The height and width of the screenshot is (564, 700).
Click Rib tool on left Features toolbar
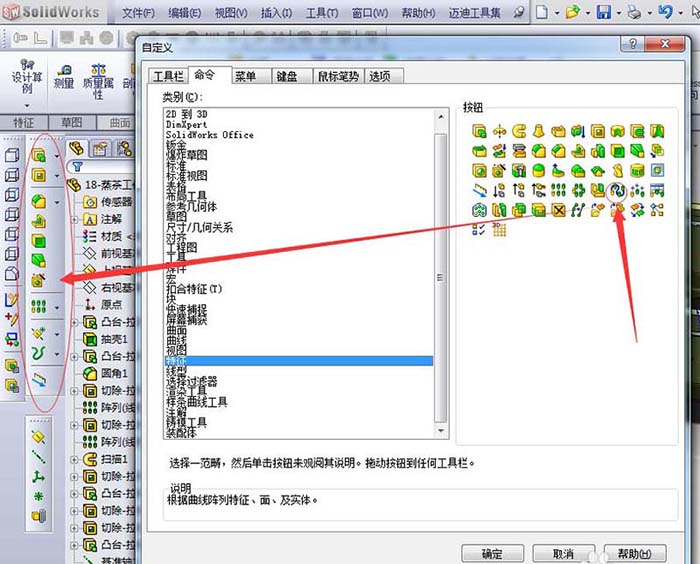[x=39, y=221]
